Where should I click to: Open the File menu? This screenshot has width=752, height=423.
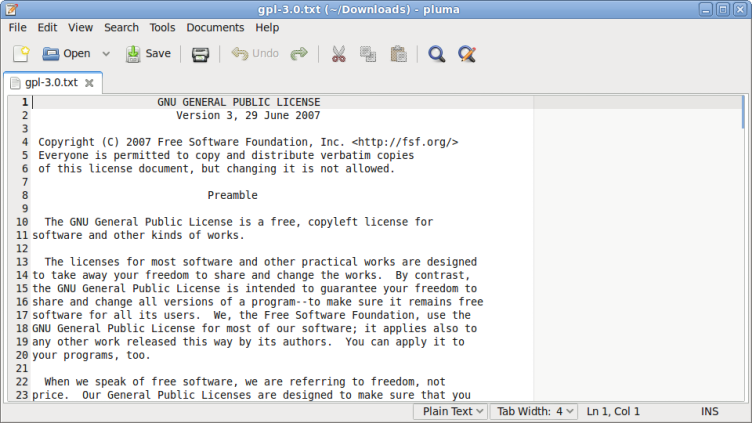click(x=17, y=28)
